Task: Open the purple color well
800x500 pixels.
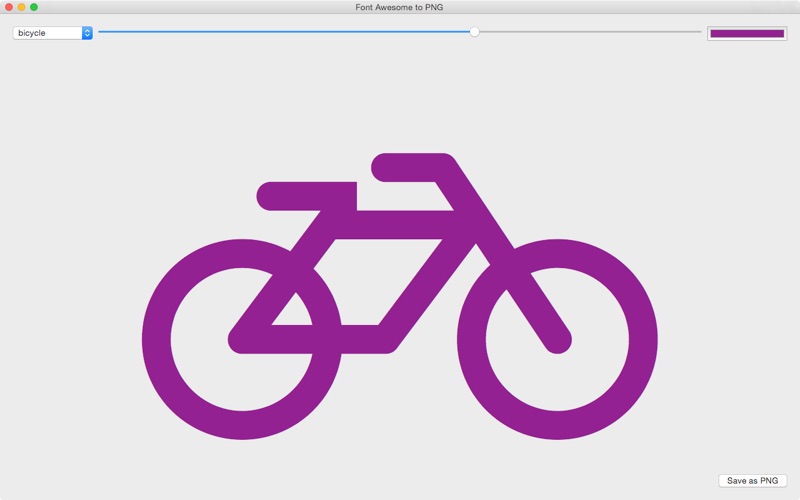Action: coord(747,34)
